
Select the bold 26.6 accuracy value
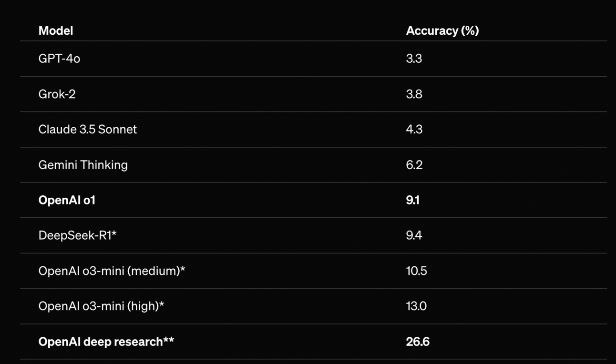[x=418, y=342]
